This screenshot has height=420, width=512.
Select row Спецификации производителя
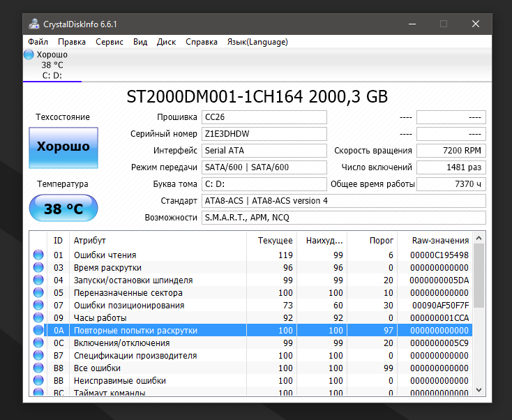click(251, 355)
